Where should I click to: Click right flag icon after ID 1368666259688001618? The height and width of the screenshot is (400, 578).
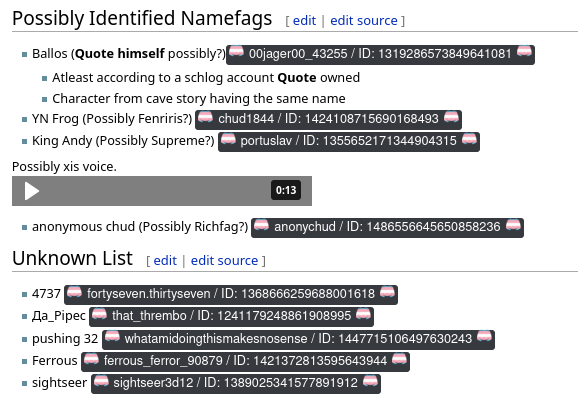tap(387, 292)
